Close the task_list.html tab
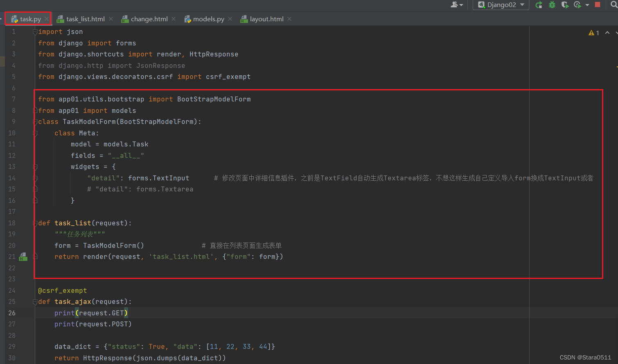 111,19
